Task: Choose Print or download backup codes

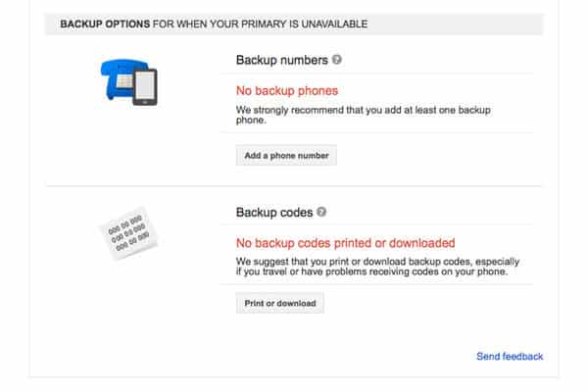Action: (x=279, y=303)
